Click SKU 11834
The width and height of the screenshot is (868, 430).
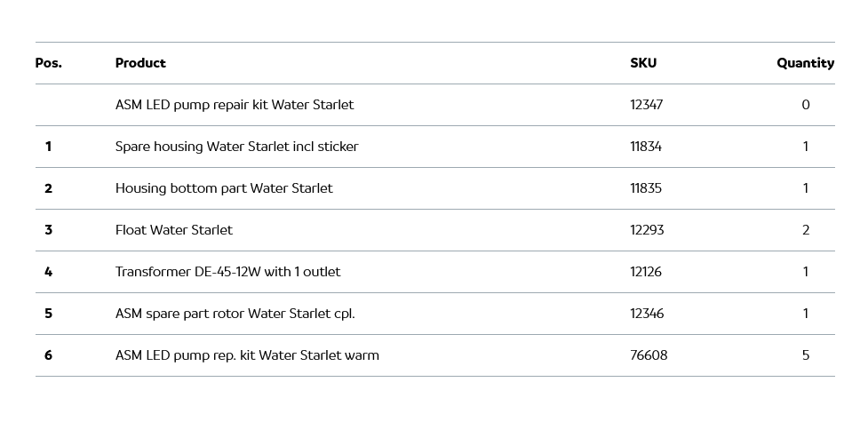click(x=646, y=147)
